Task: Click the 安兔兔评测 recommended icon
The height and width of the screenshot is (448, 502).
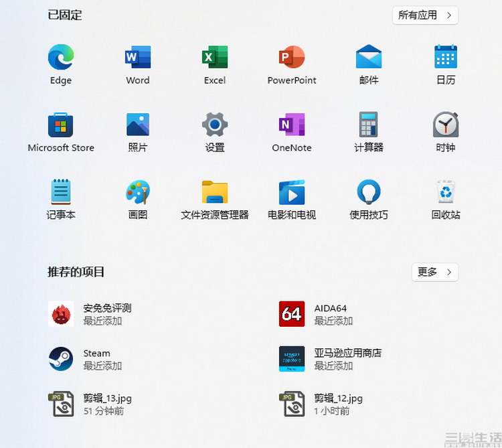Action: (61, 314)
